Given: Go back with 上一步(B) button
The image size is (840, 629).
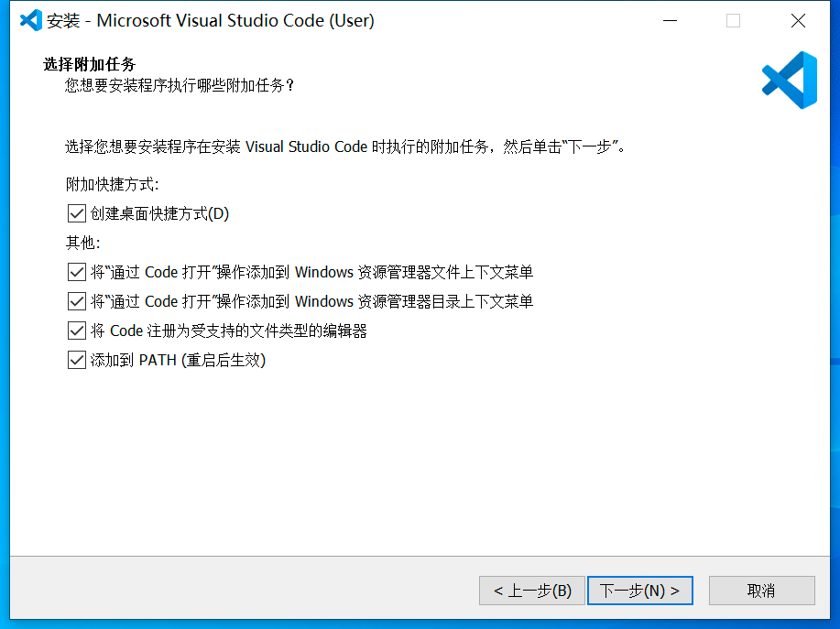Looking at the screenshot, I should tap(532, 591).
